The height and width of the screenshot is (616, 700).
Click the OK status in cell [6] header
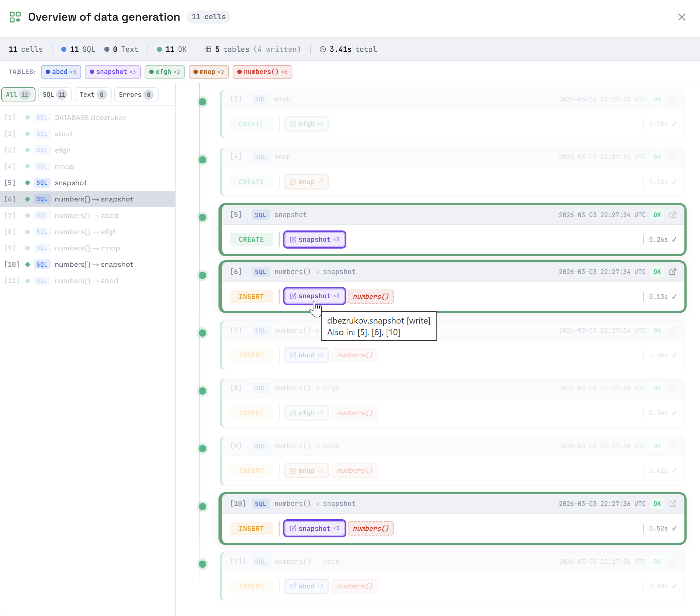coord(657,272)
